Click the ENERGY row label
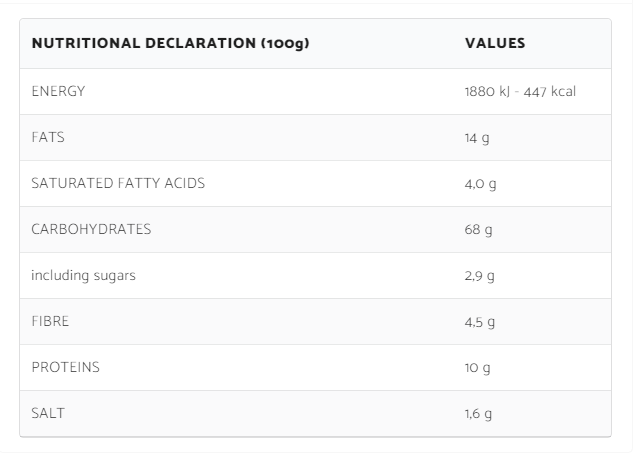This screenshot has height=454, width=633. [x=58, y=91]
